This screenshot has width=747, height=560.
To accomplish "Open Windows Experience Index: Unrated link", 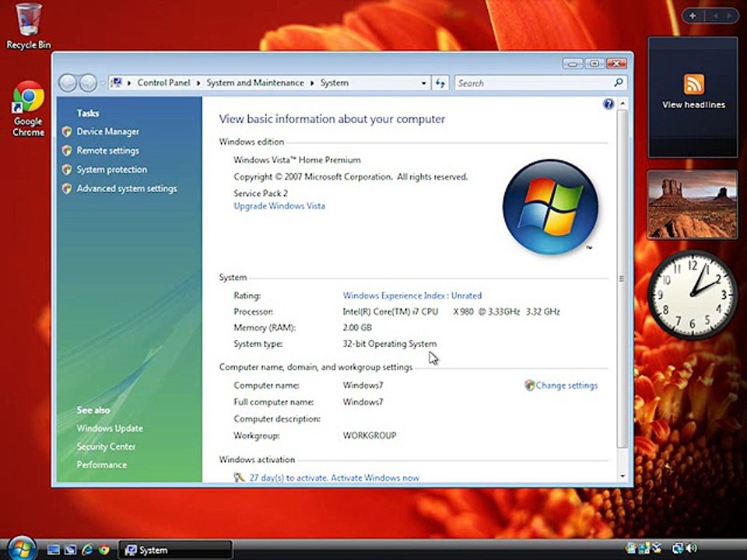I will pos(412,296).
